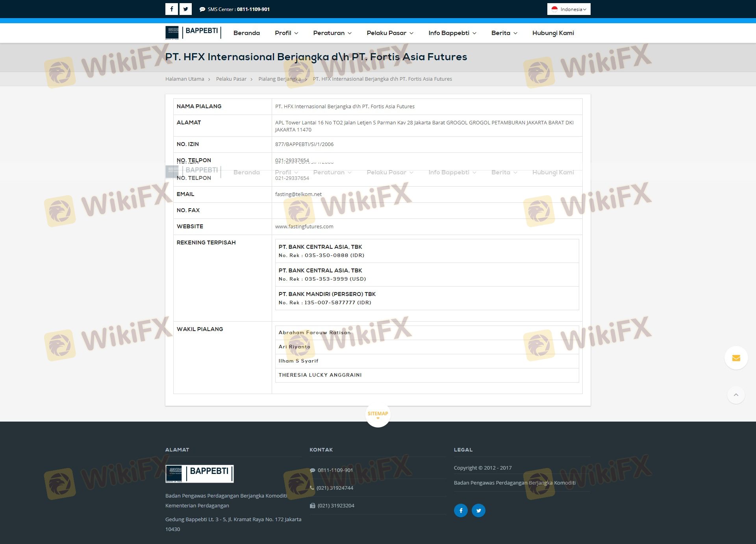756x544 pixels.
Task: Open Hubungi Kami menu item
Action: tap(553, 33)
